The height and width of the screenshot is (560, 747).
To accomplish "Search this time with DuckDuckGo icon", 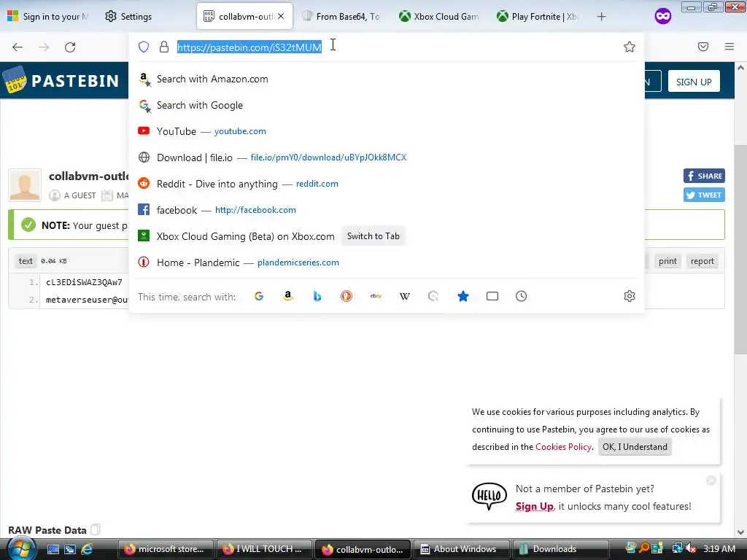I will pyautogui.click(x=347, y=296).
